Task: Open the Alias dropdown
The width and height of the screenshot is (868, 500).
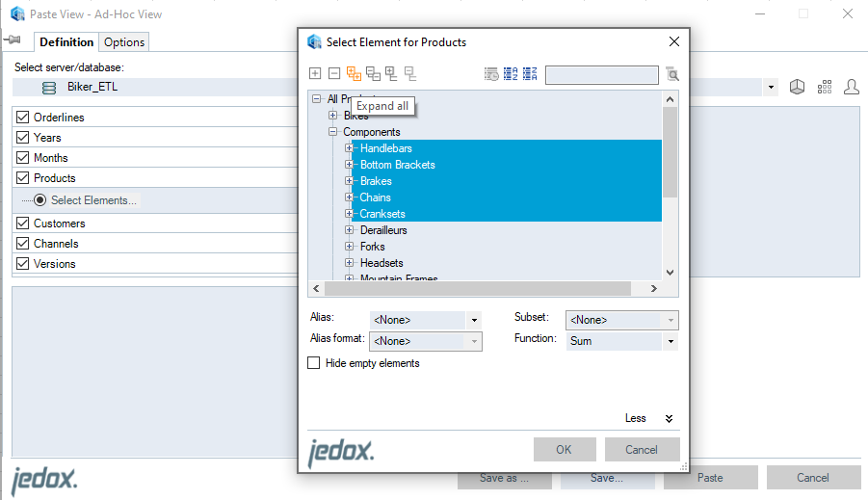Action: pos(473,320)
